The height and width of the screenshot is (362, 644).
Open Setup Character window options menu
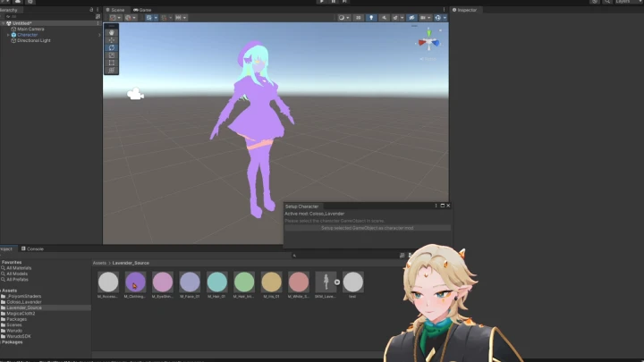(436, 206)
